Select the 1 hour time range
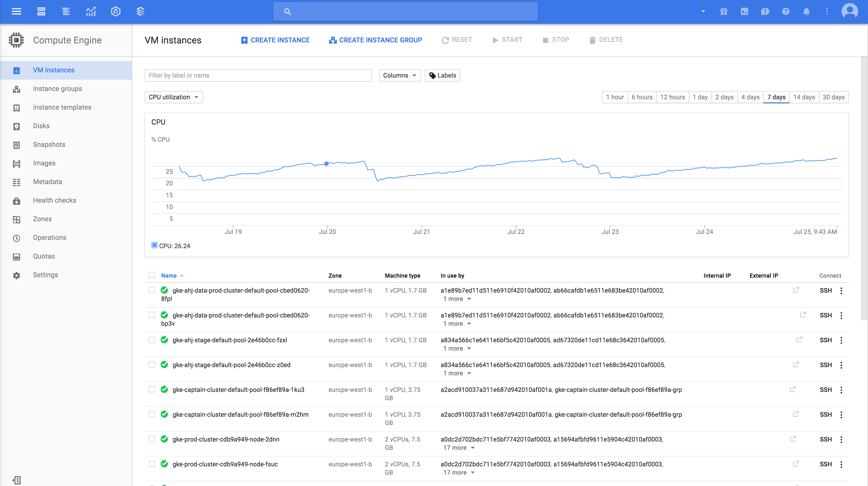868x486 pixels. pos(615,97)
